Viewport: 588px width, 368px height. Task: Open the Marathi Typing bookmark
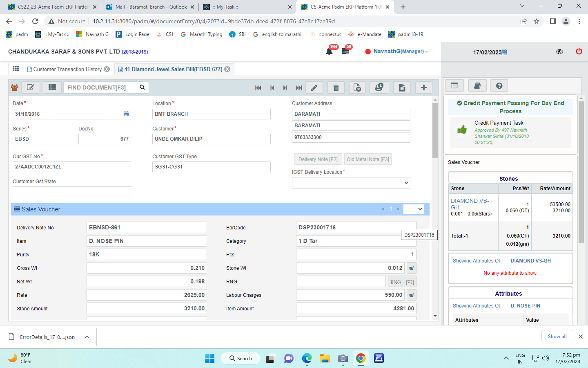201,34
